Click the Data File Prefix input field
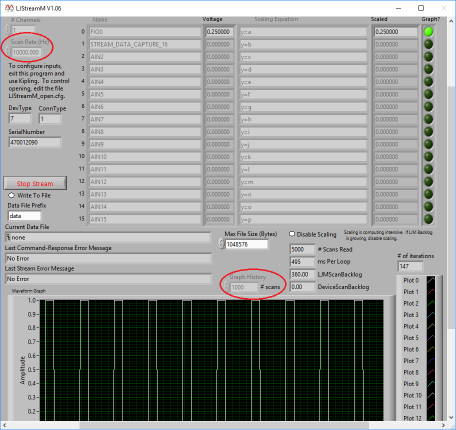456x430 pixels. (x=24, y=216)
